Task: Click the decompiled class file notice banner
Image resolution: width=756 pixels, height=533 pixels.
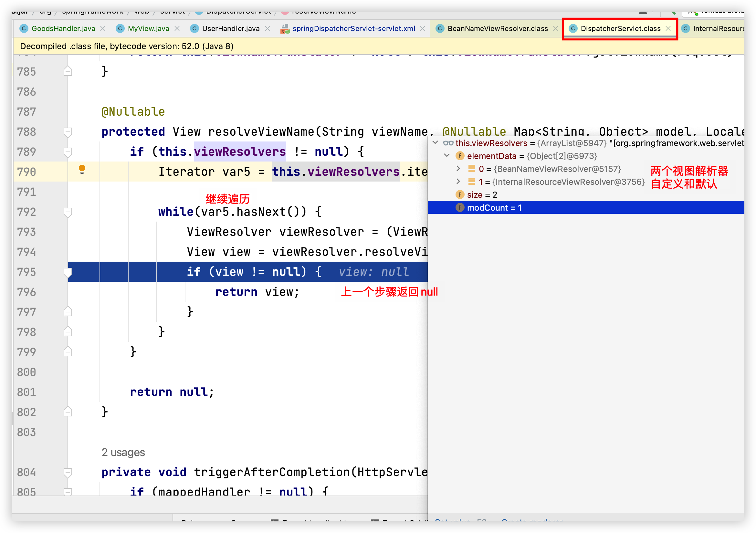Action: click(379, 46)
